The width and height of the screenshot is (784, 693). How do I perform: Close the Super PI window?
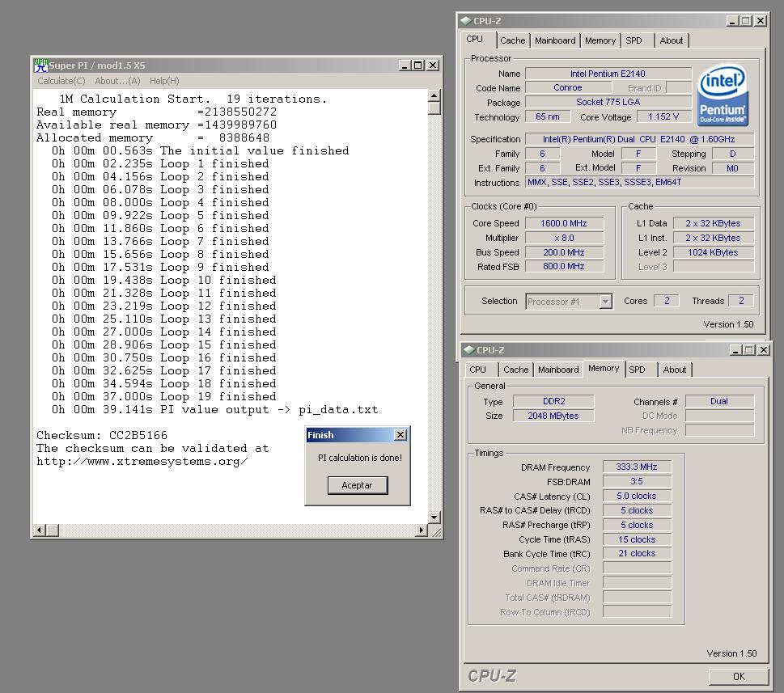pos(433,65)
